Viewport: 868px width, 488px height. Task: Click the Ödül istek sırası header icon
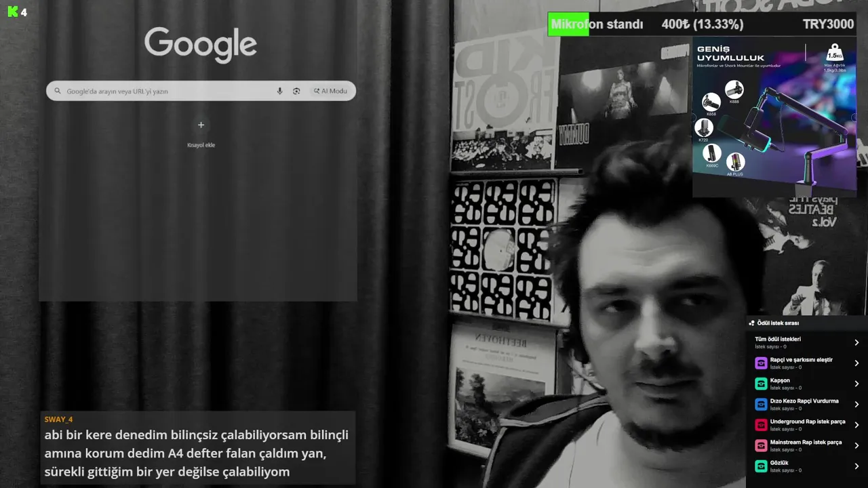pyautogui.click(x=752, y=323)
